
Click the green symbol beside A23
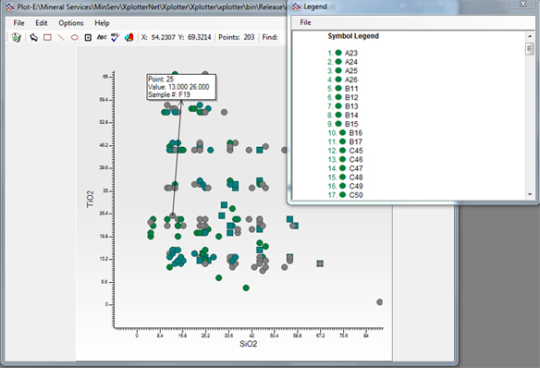pos(338,53)
